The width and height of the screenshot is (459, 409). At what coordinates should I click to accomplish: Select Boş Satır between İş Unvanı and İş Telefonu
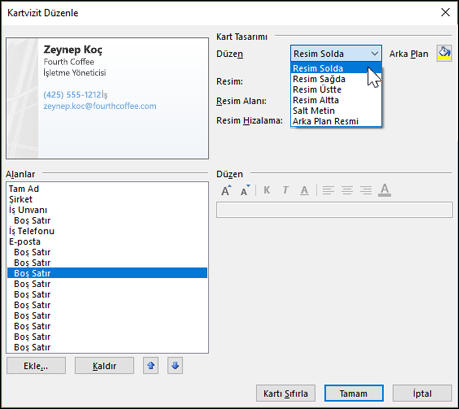coord(107,220)
